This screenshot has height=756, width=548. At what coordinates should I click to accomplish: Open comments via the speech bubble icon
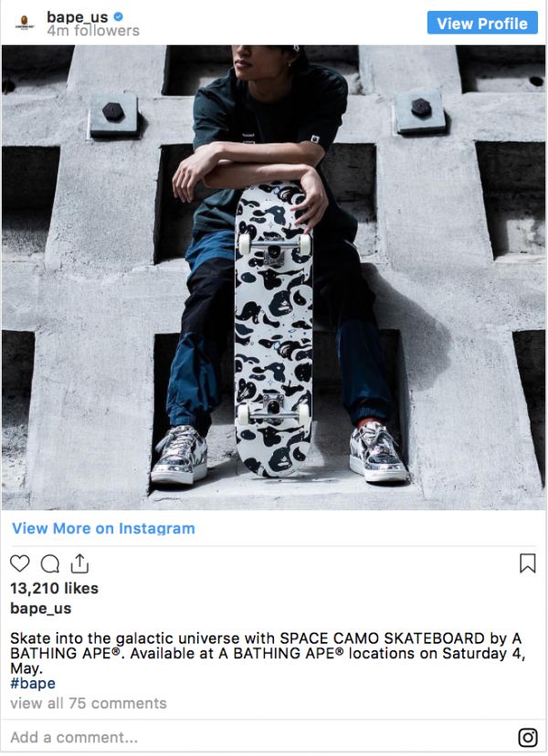click(x=49, y=563)
